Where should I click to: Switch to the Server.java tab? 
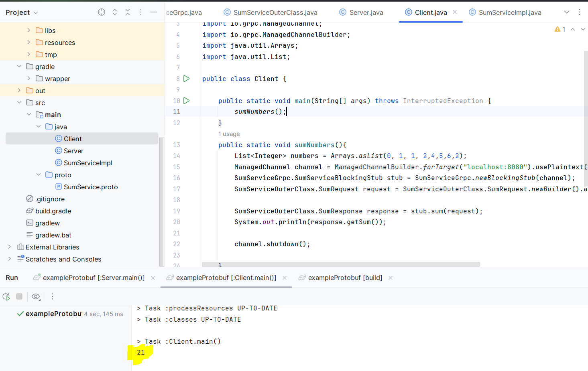click(x=361, y=12)
